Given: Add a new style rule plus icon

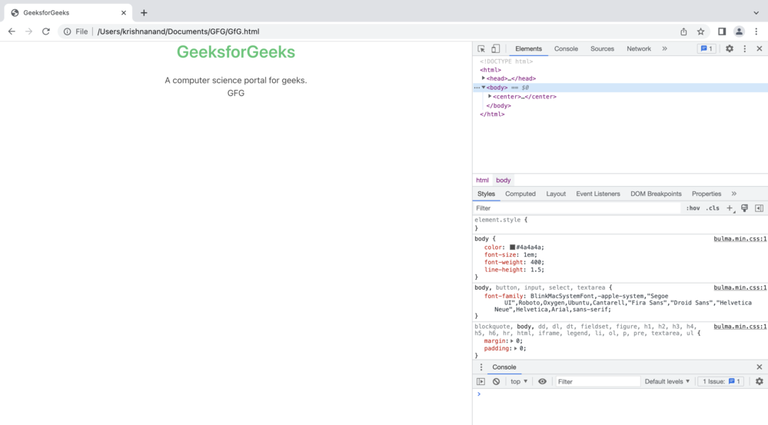Looking at the screenshot, I should [x=730, y=208].
